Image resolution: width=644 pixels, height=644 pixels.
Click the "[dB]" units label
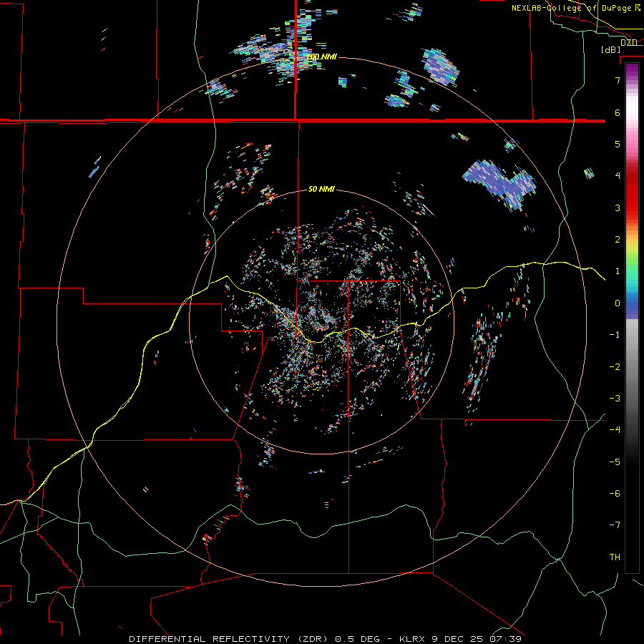pos(610,49)
